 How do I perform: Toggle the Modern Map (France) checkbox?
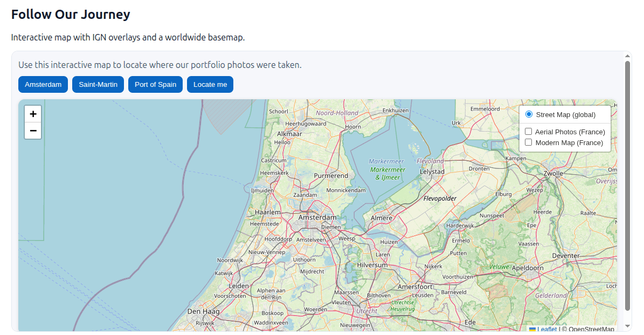coord(529,142)
